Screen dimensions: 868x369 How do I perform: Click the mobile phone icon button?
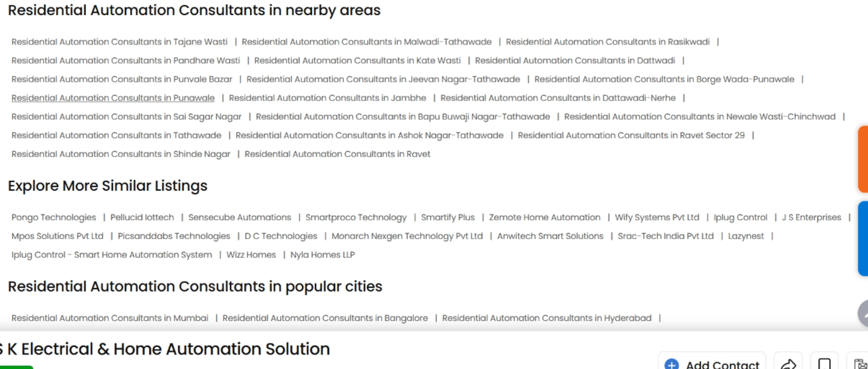(x=824, y=364)
